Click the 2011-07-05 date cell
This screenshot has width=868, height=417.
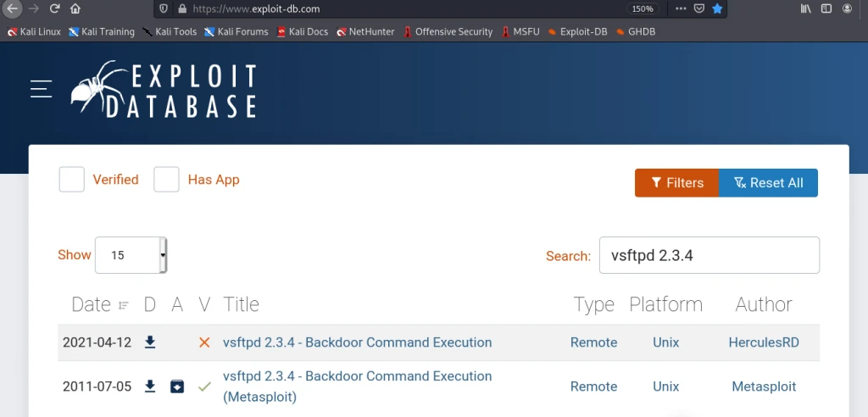click(97, 386)
